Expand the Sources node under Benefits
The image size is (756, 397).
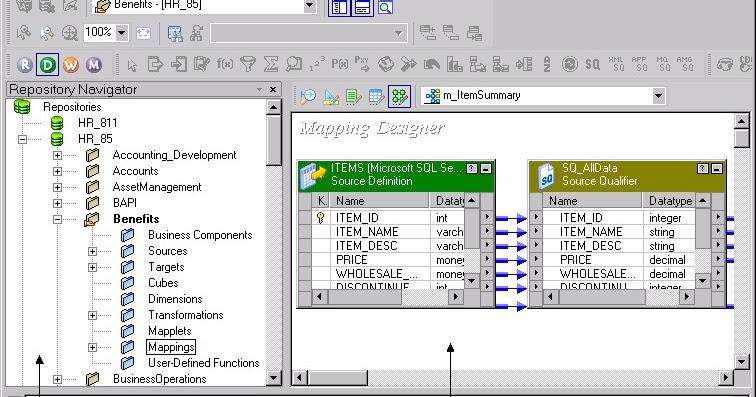click(93, 251)
